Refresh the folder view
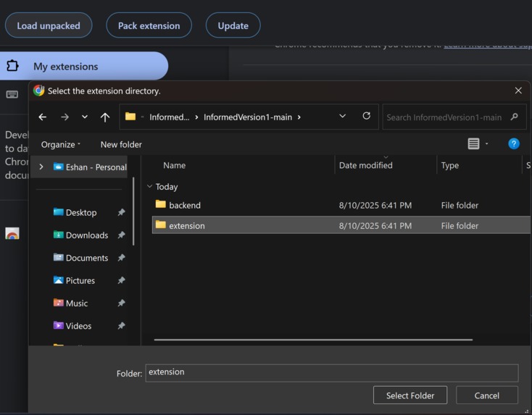 [367, 116]
